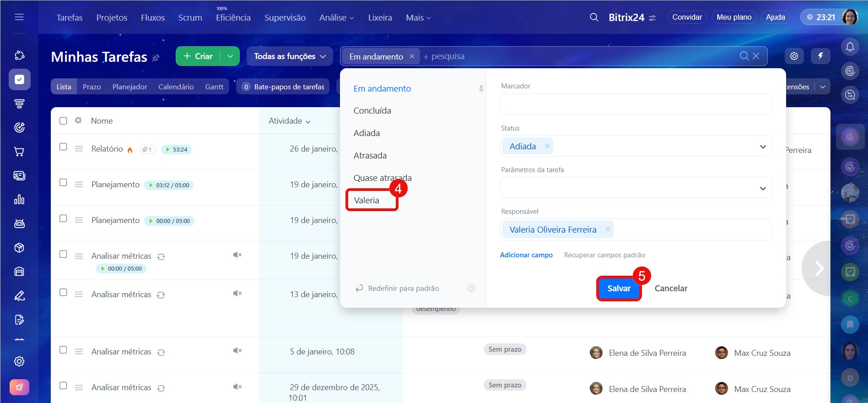Expand the Status dropdown field
Screen dimensions: 868x403
pyautogui.click(x=762, y=147)
